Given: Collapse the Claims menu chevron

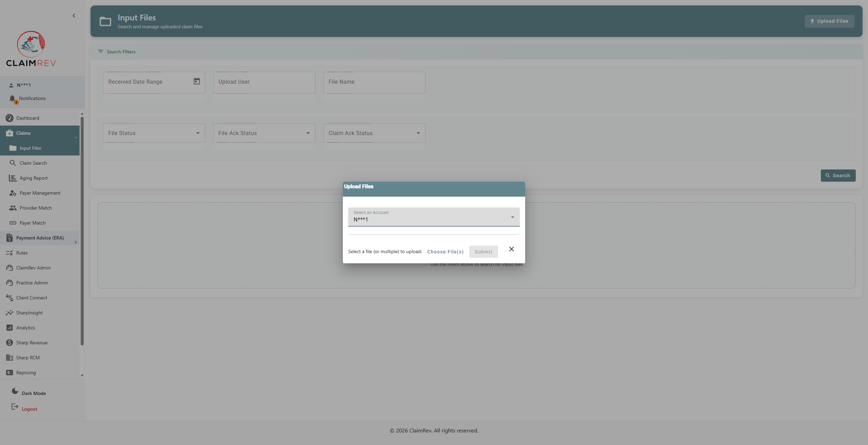Looking at the screenshot, I should pos(76,137).
